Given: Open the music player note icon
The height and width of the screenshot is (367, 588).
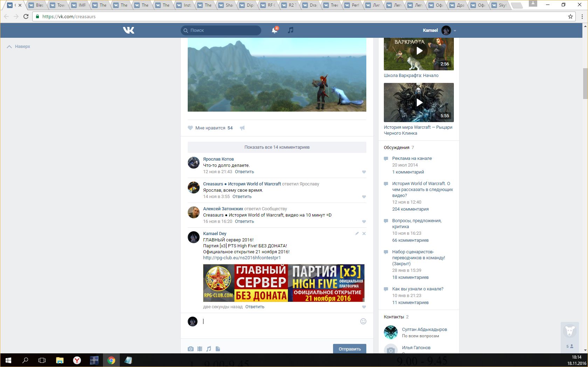Looking at the screenshot, I should tap(290, 30).
